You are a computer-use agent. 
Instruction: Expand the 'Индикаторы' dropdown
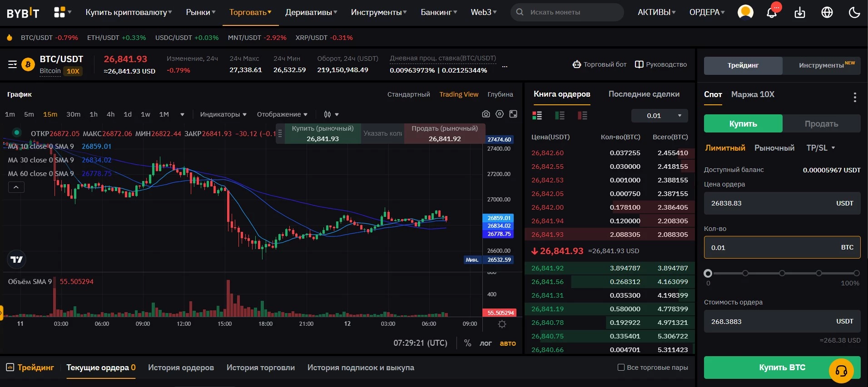click(223, 114)
